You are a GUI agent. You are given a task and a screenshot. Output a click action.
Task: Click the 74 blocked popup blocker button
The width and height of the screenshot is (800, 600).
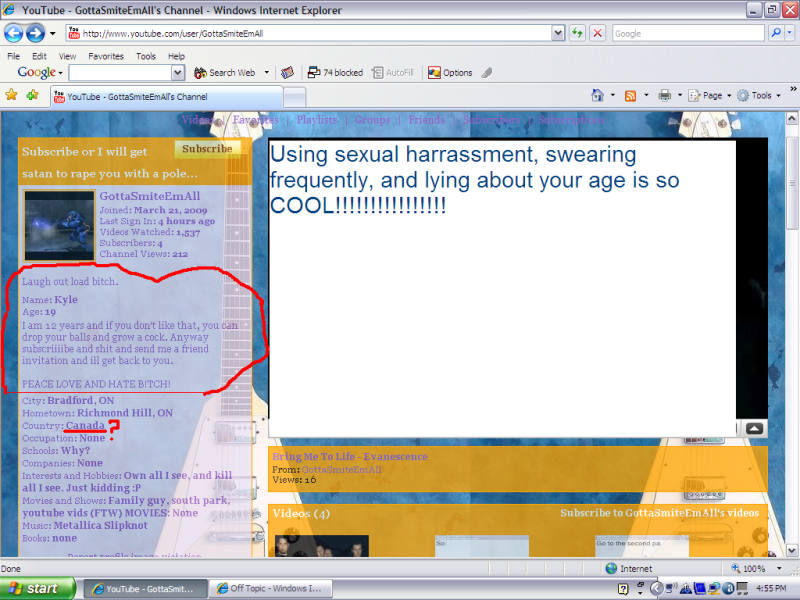point(335,73)
